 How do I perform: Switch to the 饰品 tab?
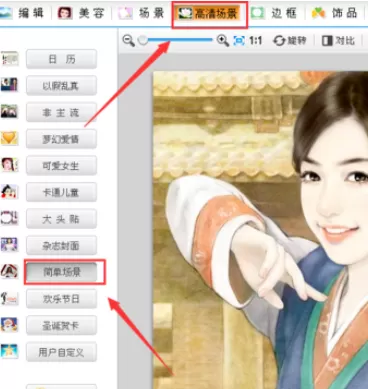tap(335, 13)
